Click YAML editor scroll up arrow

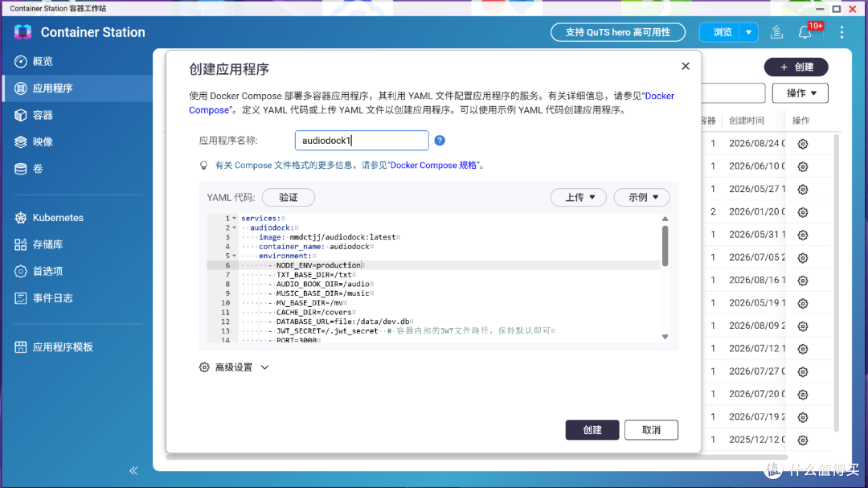[665, 219]
